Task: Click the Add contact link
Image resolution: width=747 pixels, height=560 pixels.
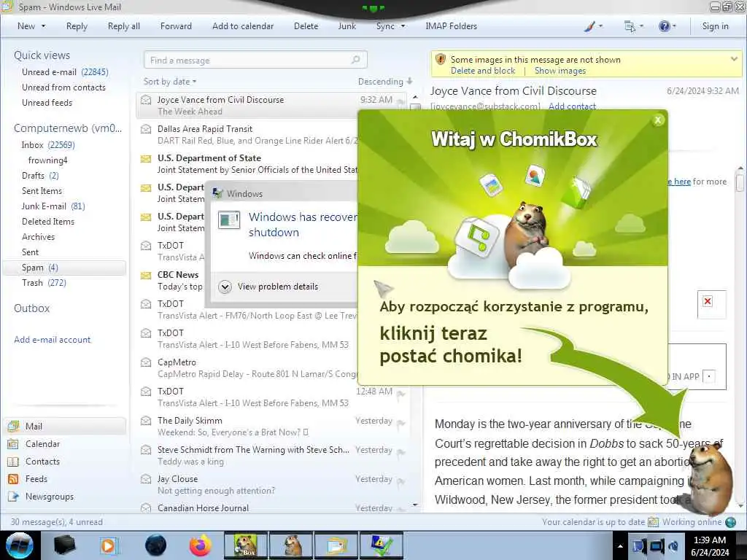Action: 572,106
